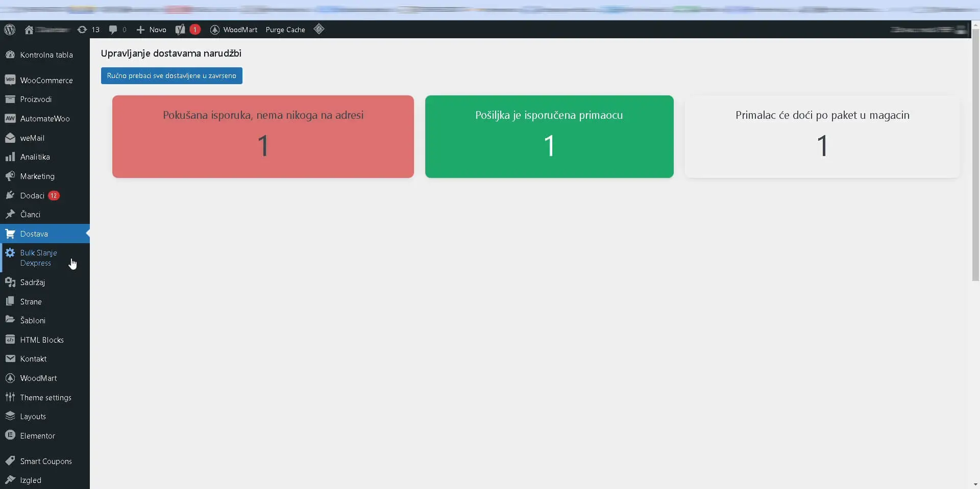Open Marketing menu item
This screenshot has width=980, height=489.
pos(45,176)
